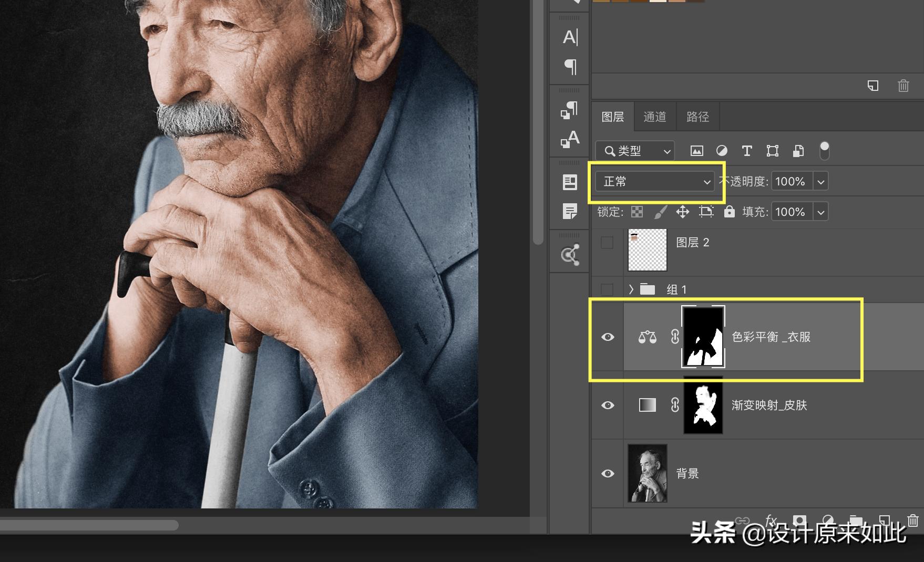The height and width of the screenshot is (562, 924).
Task: Switch to the 路径 tab
Action: tap(697, 116)
